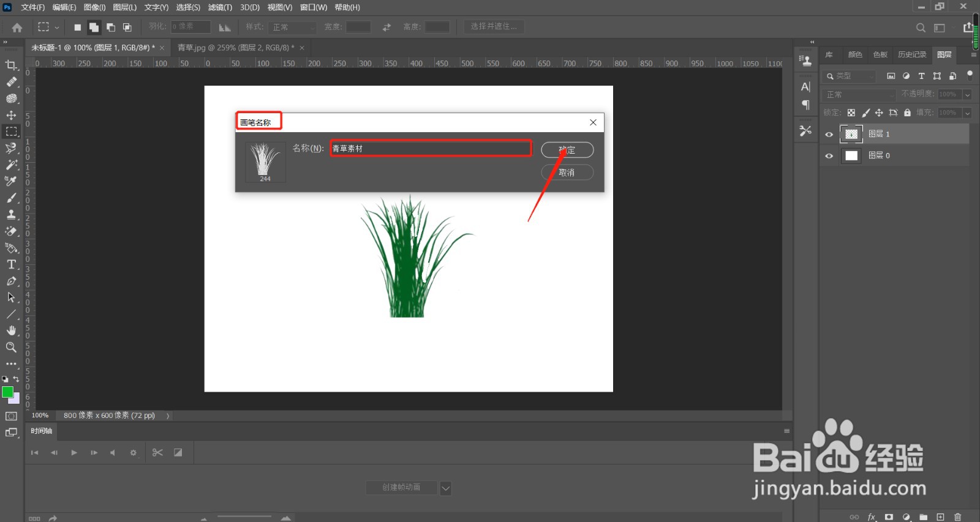The width and height of the screenshot is (980, 522).
Task: Swap foreground and background colors icon
Action: [16, 379]
